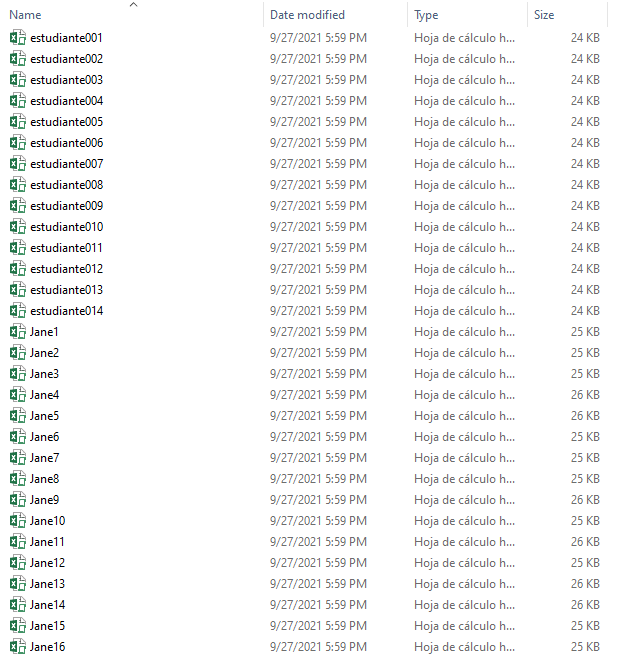Screen dimensions: 639x656
Task: Click the Excel icon of estudiante004
Action: tap(18, 101)
